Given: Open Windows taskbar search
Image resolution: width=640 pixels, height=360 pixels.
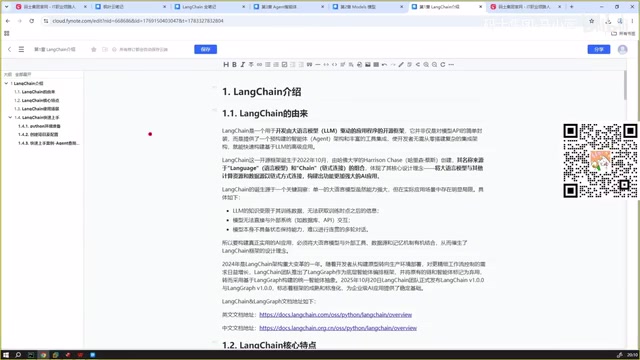Looking at the screenshot, I should (x=18, y=355).
